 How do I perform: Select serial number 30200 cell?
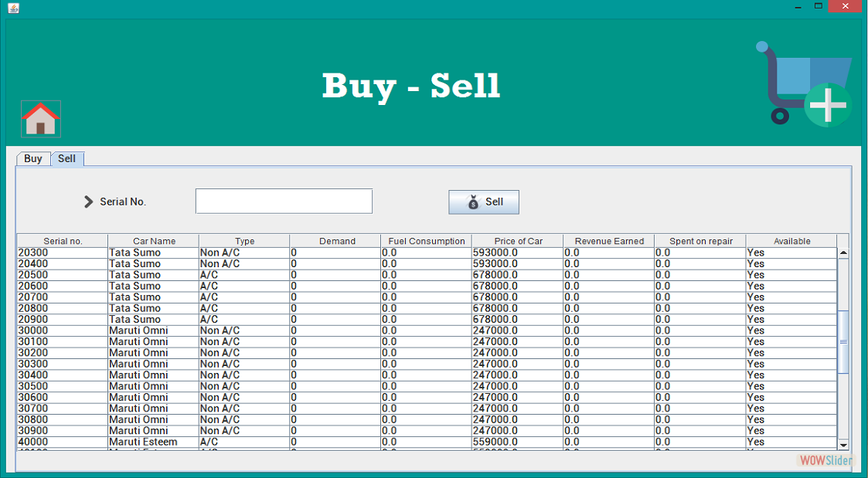[63, 352]
